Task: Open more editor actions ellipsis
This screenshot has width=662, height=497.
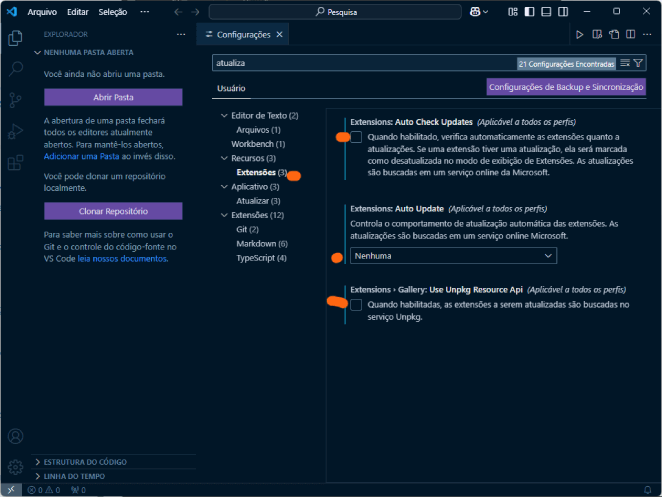Action: tap(647, 35)
